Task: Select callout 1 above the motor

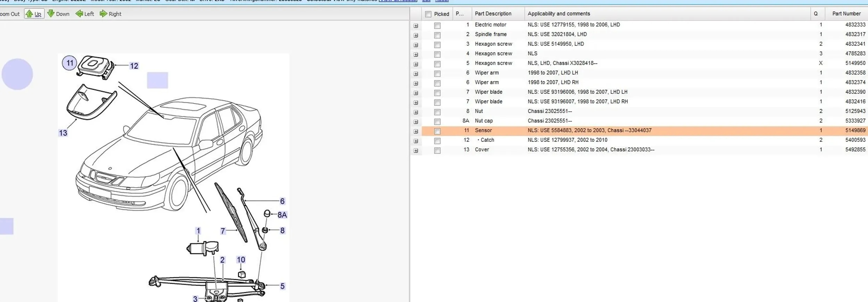Action: point(198,231)
